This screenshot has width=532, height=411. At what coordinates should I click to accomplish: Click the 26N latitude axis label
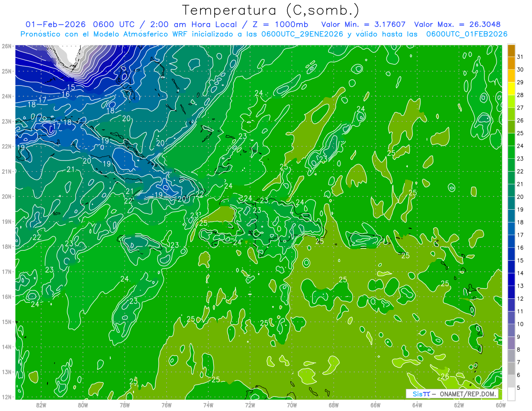pyautogui.click(x=6, y=46)
